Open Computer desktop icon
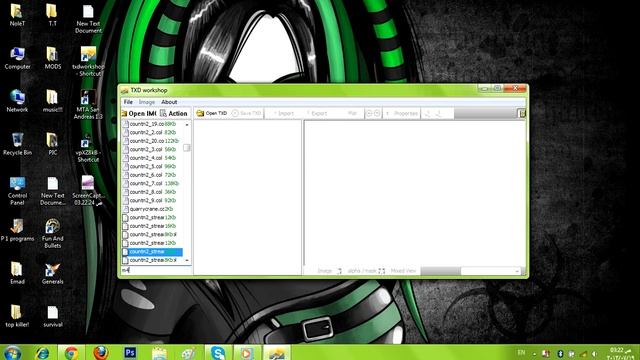This screenshot has height=360, width=640. pos(17,58)
